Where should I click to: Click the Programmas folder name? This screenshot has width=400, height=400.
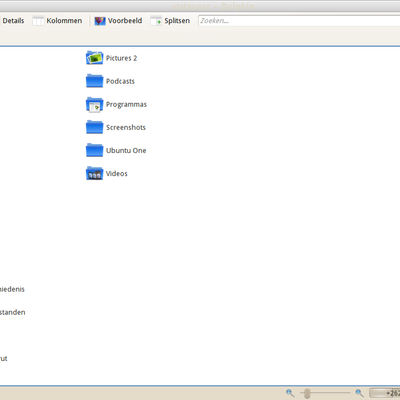tap(126, 104)
